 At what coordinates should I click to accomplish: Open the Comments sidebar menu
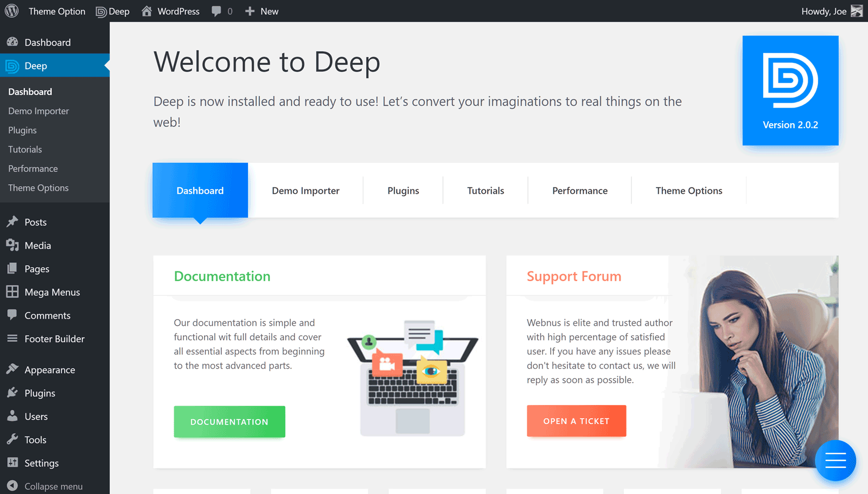click(x=55, y=315)
